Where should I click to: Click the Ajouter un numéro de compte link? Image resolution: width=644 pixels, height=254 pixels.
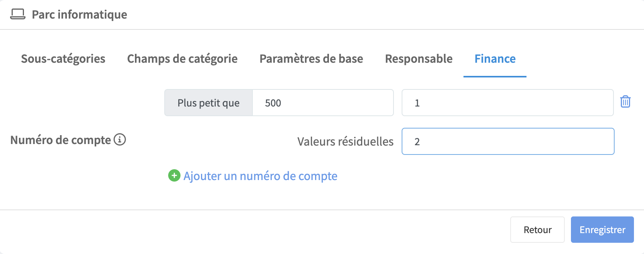[x=260, y=176]
